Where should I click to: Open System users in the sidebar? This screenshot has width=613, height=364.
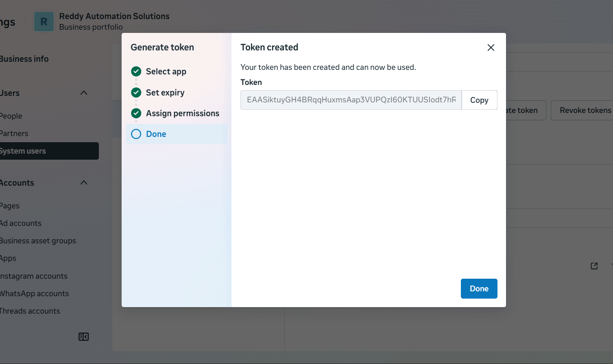(x=49, y=151)
